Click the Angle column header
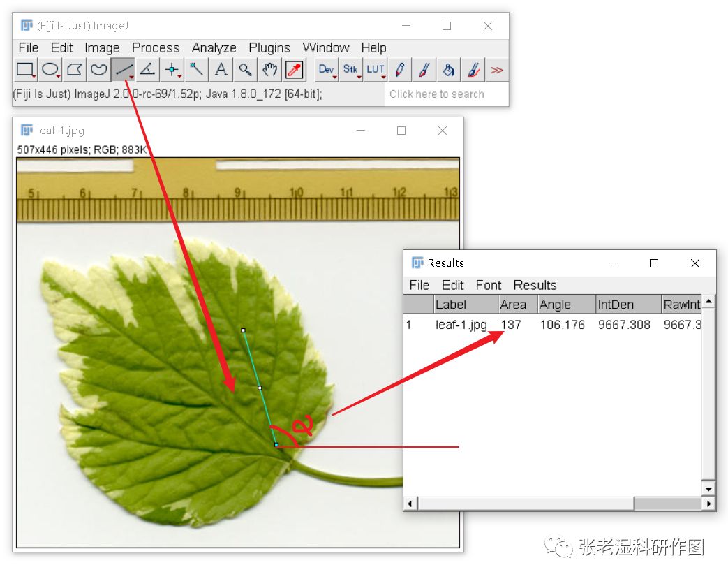This screenshot has width=728, height=579. pyautogui.click(x=567, y=305)
